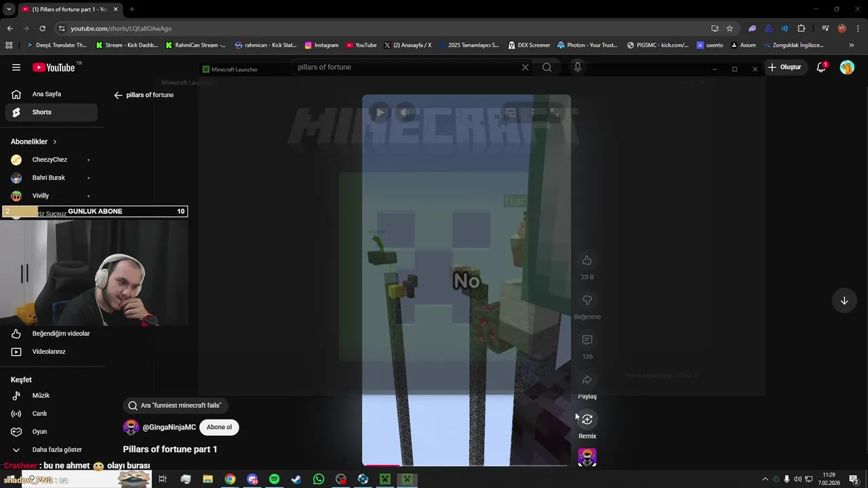The width and height of the screenshot is (868, 488).
Task: Open the YouTube account avatar menu
Action: [847, 67]
